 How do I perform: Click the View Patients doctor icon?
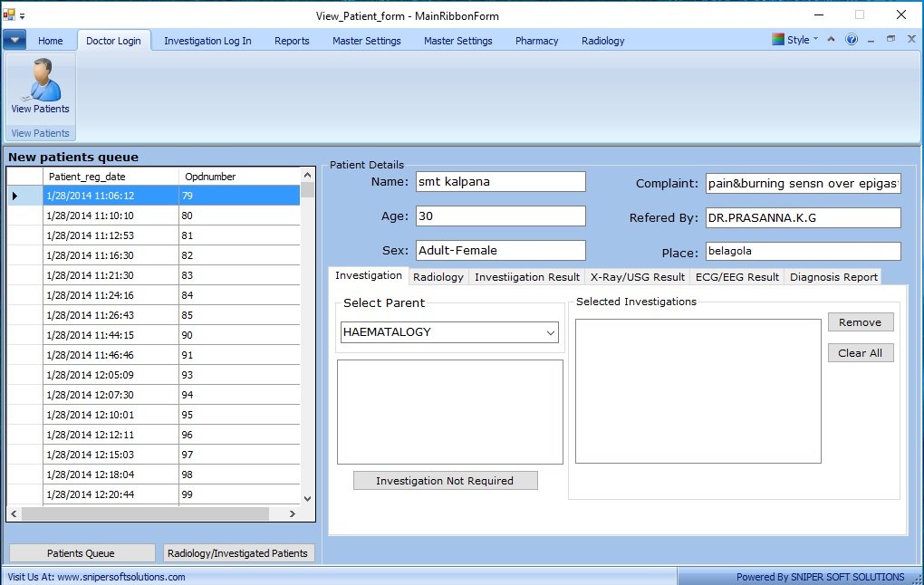pos(40,82)
